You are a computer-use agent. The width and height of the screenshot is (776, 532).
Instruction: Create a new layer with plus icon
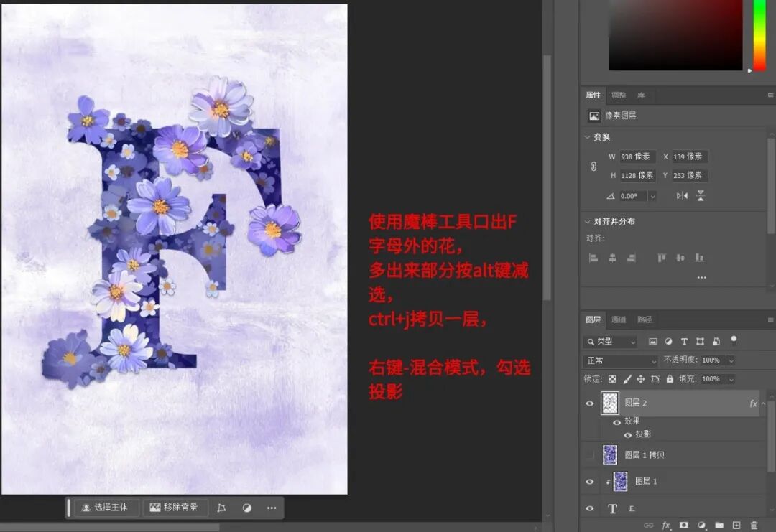point(736,526)
